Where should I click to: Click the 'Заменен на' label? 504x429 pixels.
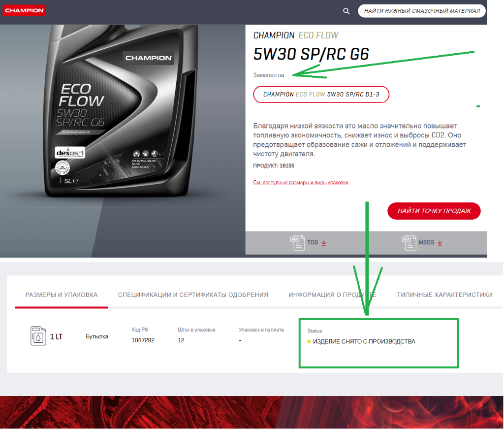pyautogui.click(x=269, y=75)
